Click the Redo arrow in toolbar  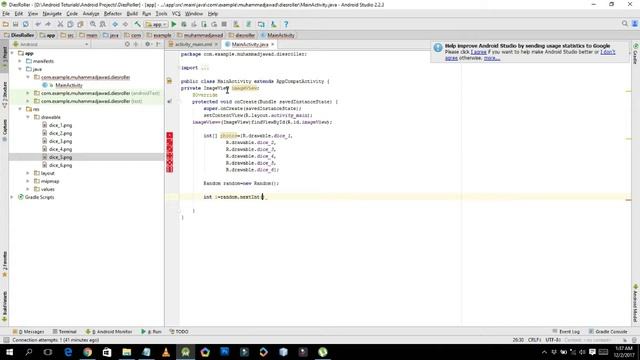pyautogui.click(x=48, y=24)
